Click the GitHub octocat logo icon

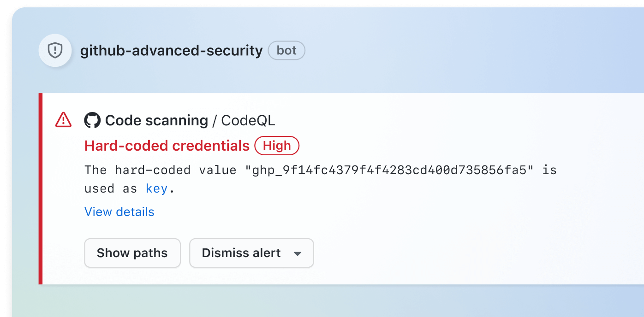click(x=92, y=120)
